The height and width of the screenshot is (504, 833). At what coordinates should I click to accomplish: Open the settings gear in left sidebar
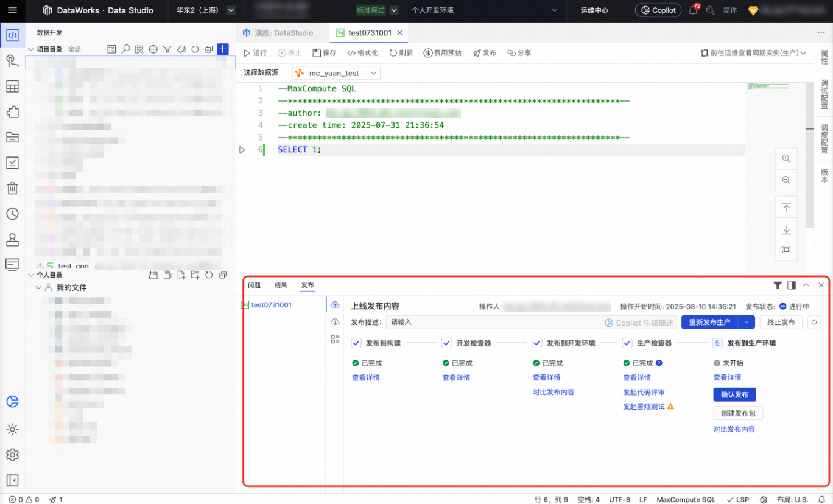pos(12,455)
